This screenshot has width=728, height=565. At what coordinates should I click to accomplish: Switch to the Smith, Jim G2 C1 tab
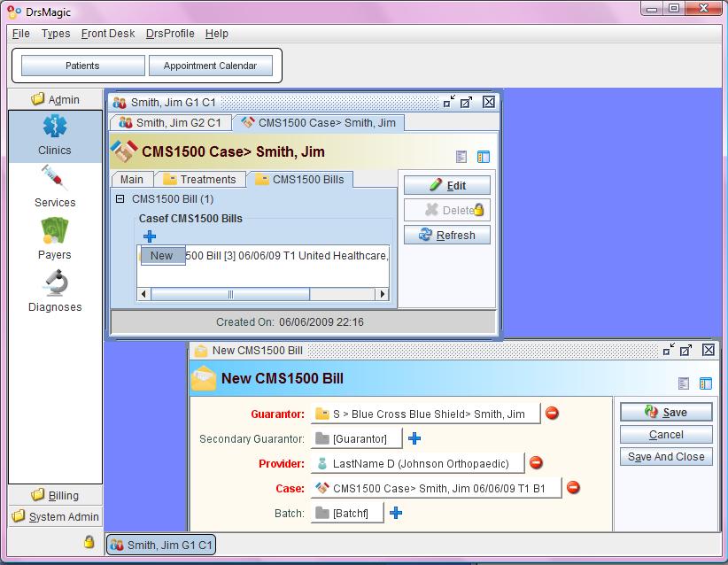[170, 122]
